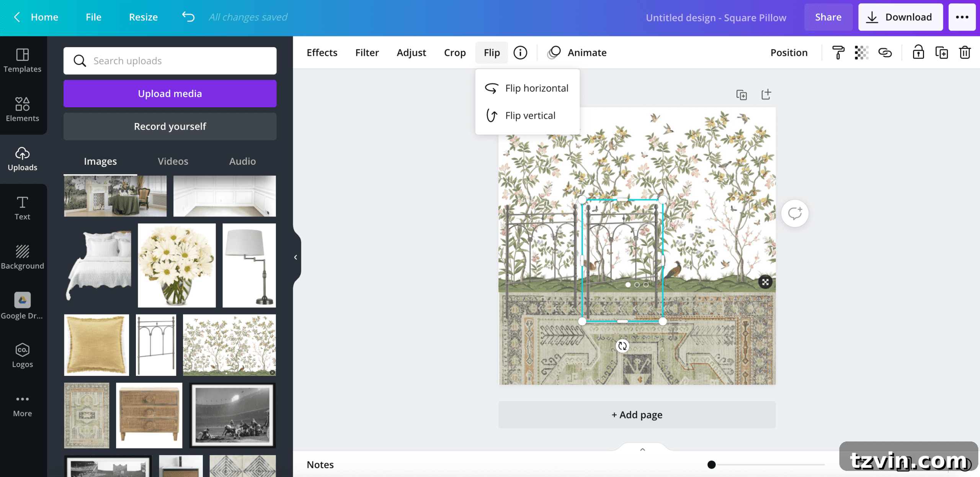
Task: Open the Elements sidebar panel
Action: (x=23, y=110)
